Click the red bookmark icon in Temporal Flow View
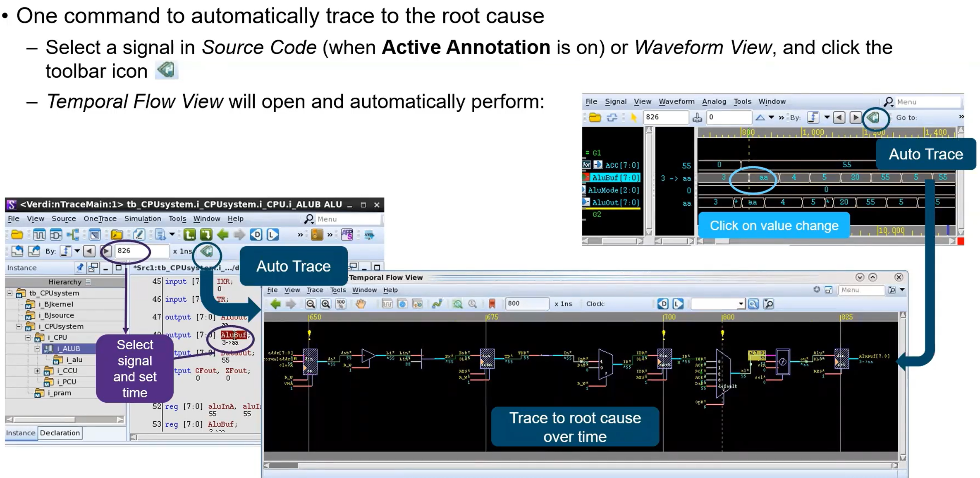 [492, 304]
